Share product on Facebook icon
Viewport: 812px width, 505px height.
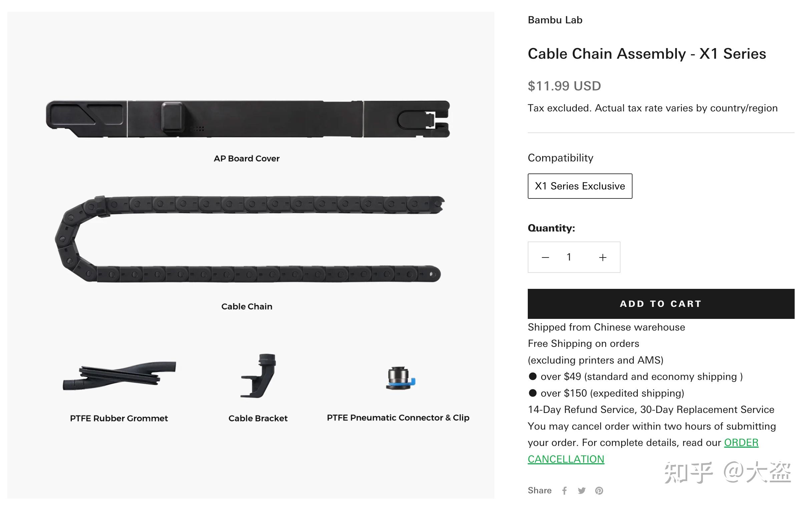pyautogui.click(x=564, y=491)
